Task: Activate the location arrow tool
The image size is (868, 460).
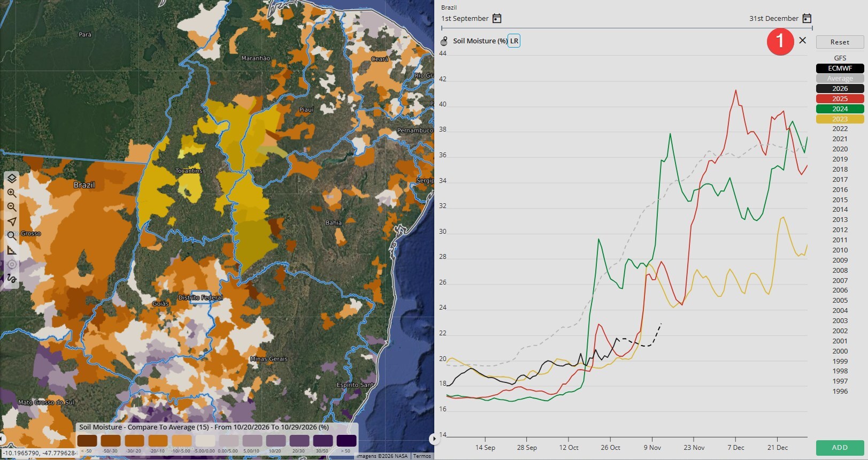Action: coord(12,221)
